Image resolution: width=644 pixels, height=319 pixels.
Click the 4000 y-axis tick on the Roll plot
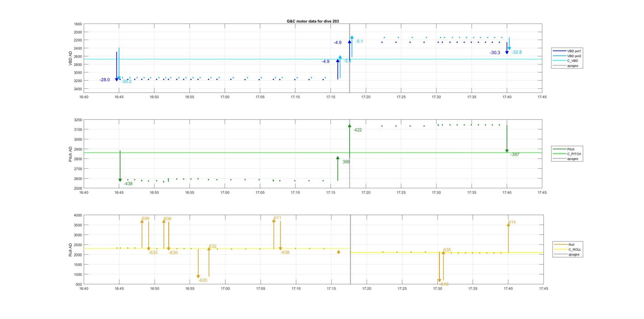click(x=78, y=215)
